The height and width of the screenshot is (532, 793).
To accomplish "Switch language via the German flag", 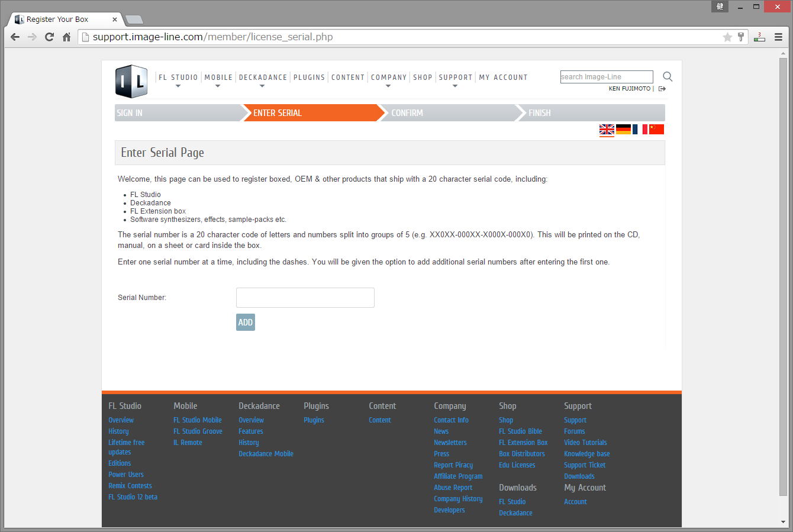I will 623,130.
